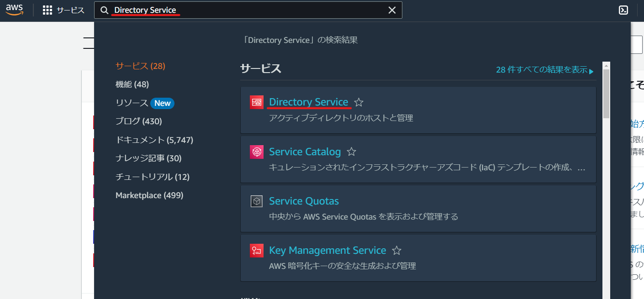Clear the search with the X icon
This screenshot has width=644, height=299.
click(392, 10)
